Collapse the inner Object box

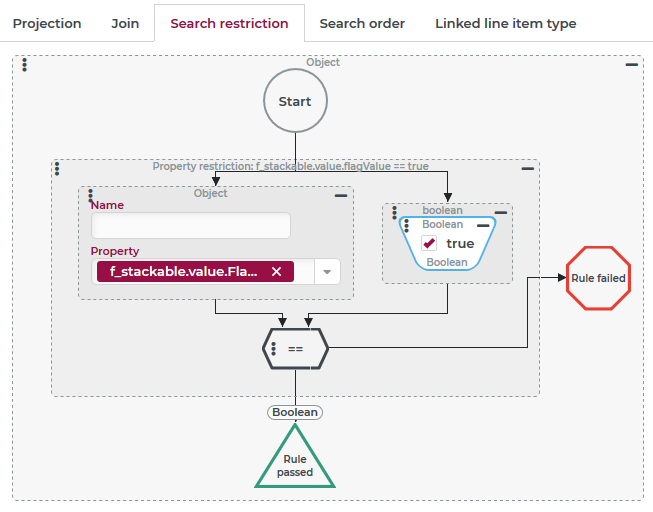(x=341, y=196)
